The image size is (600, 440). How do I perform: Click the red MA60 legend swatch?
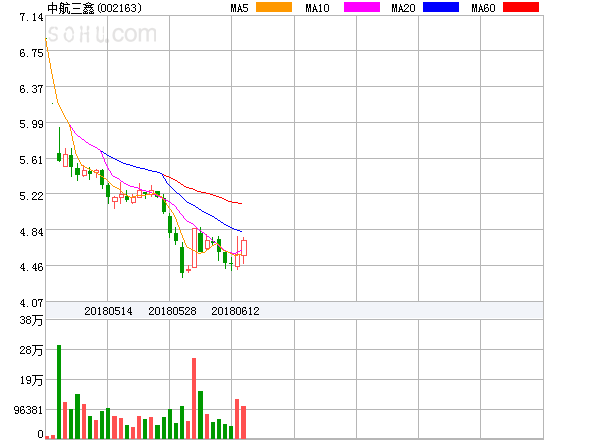[521, 7]
